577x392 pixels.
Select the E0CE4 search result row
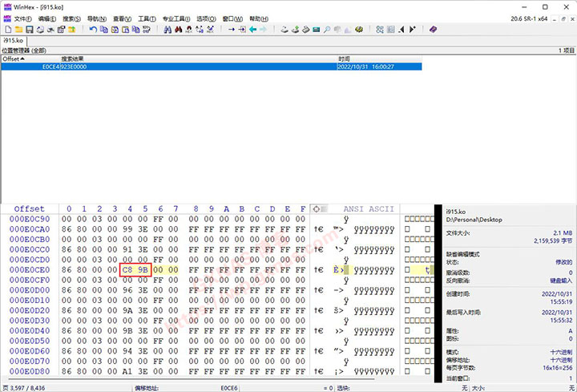pyautogui.click(x=56, y=67)
